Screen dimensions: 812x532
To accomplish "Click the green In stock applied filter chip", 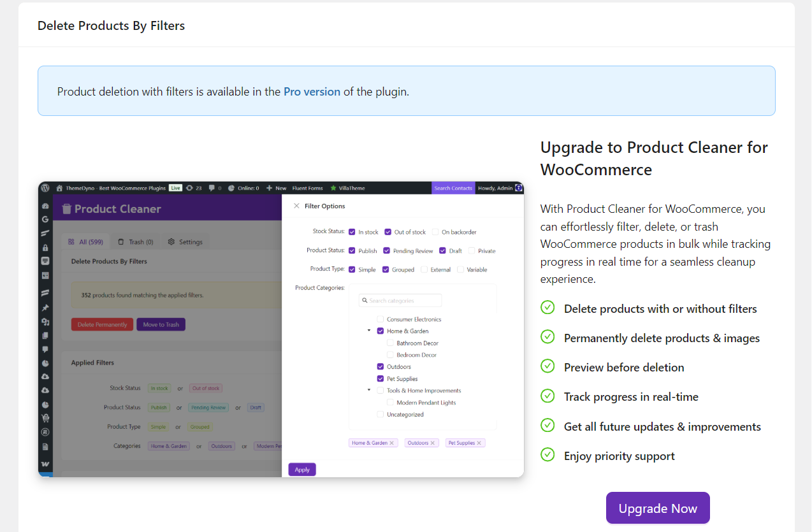I will pyautogui.click(x=159, y=388).
